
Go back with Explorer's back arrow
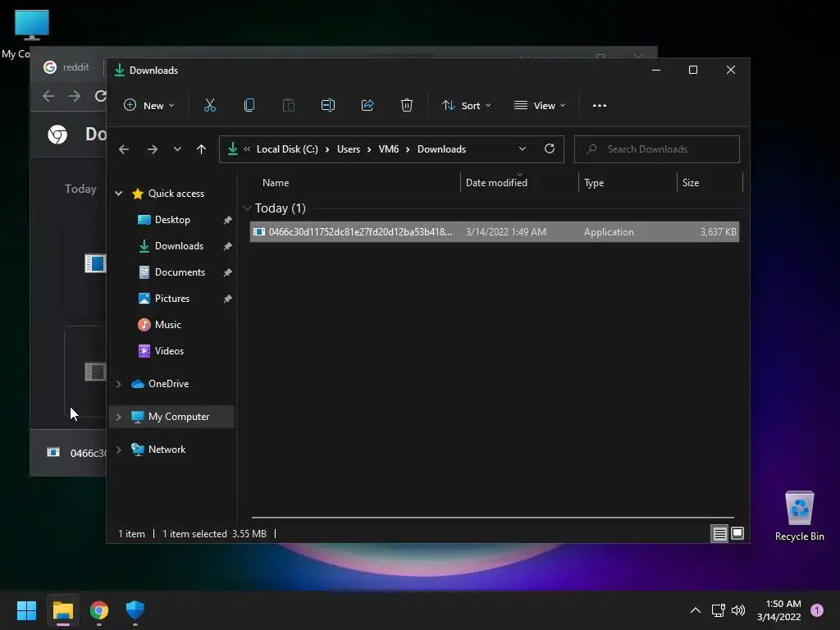coord(124,149)
